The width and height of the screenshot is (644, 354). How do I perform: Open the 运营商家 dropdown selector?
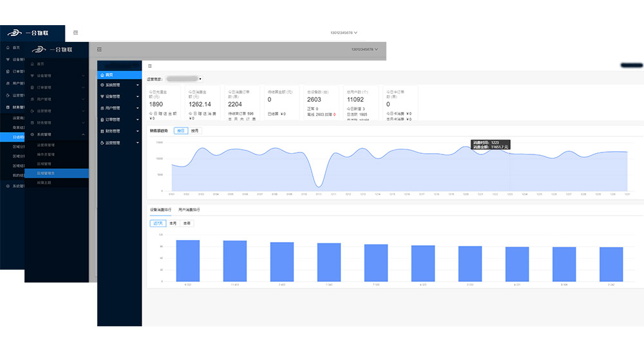(184, 79)
